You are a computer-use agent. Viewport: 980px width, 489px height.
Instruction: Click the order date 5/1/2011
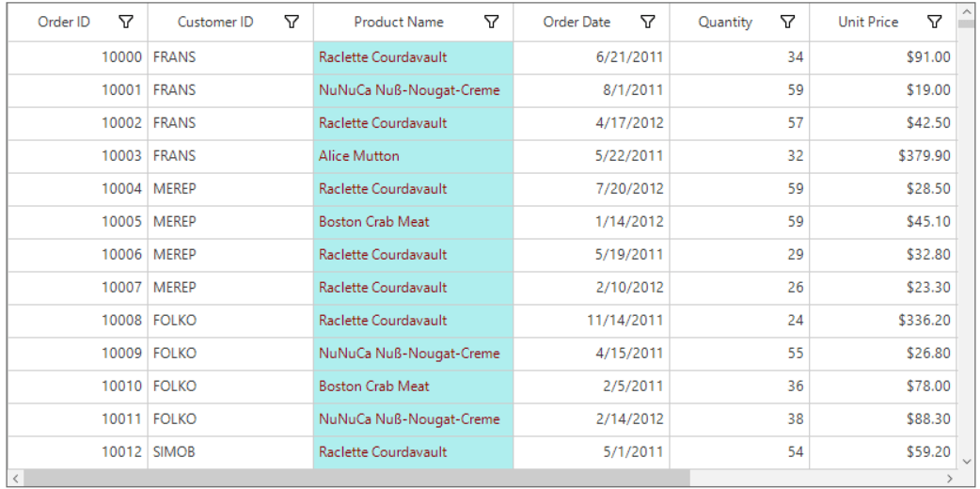pyautogui.click(x=592, y=451)
